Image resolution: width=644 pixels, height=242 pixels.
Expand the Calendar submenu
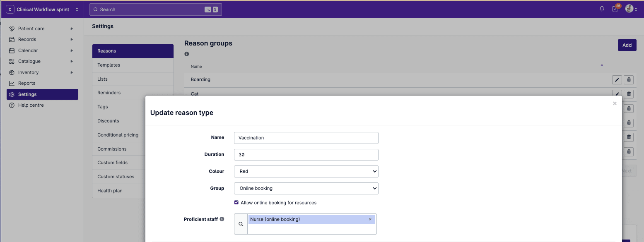pyautogui.click(x=72, y=50)
